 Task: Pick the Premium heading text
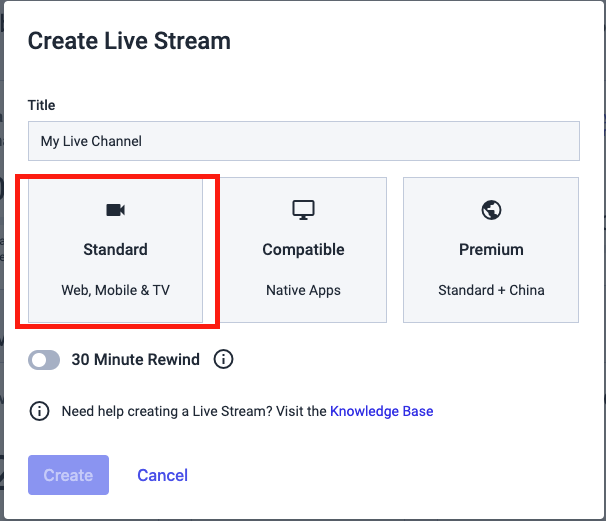coord(491,249)
